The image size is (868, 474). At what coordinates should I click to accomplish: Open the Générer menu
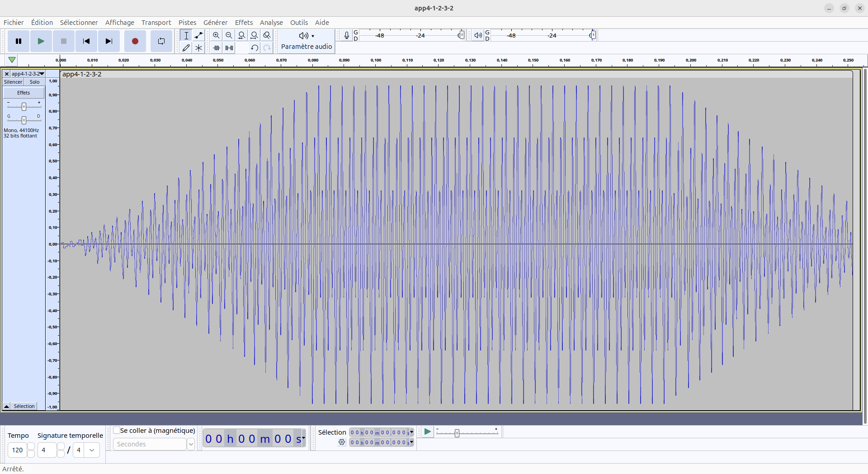coord(215,23)
